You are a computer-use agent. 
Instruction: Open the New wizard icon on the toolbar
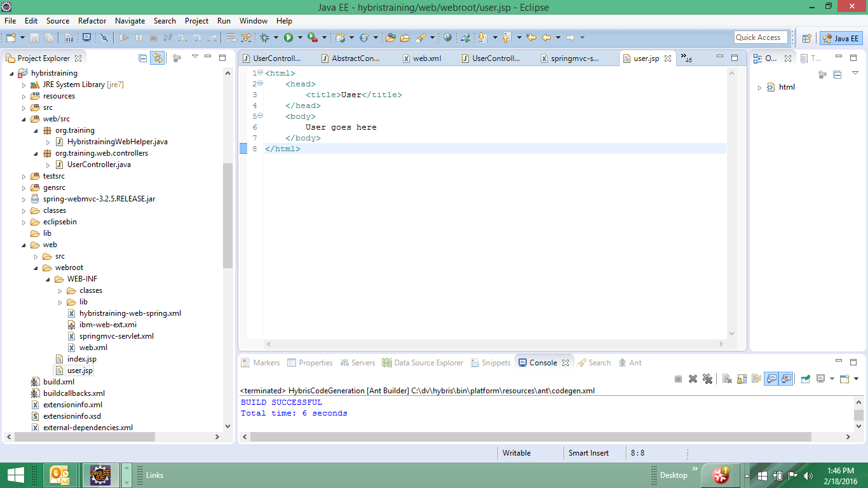click(11, 37)
